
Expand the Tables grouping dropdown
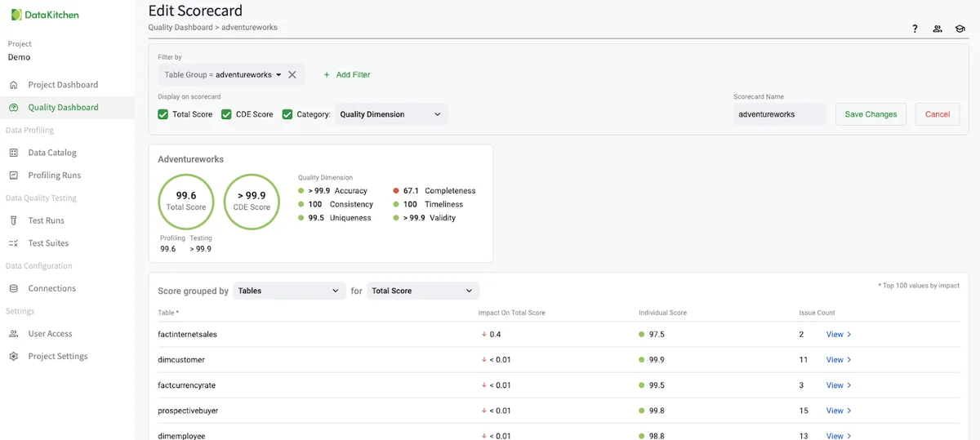pos(289,291)
